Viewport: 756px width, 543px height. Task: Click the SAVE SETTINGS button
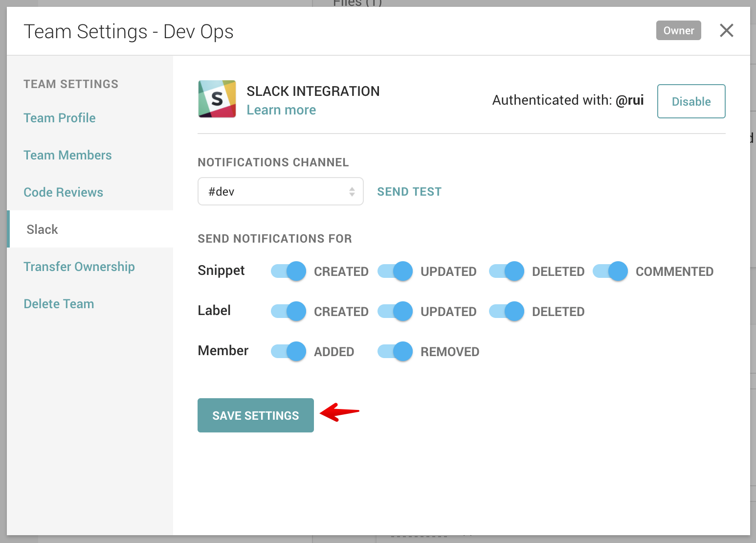(256, 415)
